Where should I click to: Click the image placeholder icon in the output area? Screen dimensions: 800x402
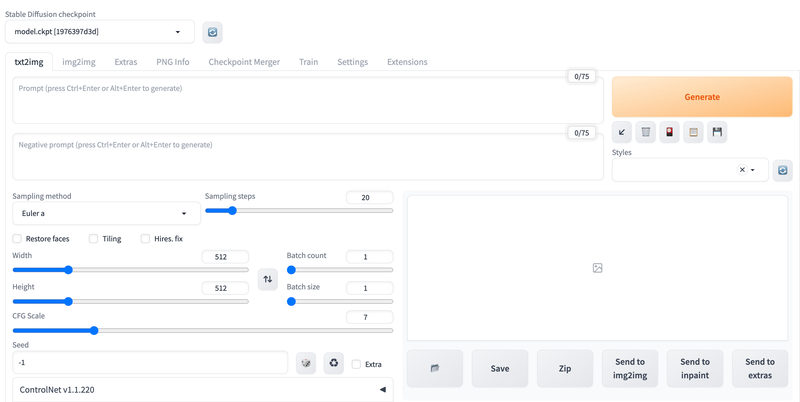[597, 268]
